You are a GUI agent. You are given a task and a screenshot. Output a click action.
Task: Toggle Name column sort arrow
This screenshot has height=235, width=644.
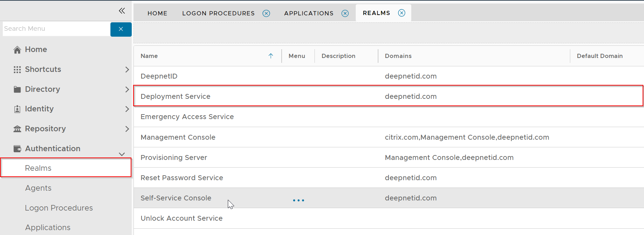(270, 56)
